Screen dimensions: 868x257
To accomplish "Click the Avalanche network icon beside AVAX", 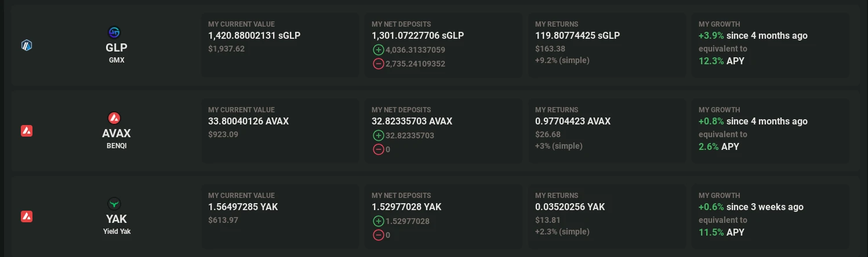I will (27, 131).
